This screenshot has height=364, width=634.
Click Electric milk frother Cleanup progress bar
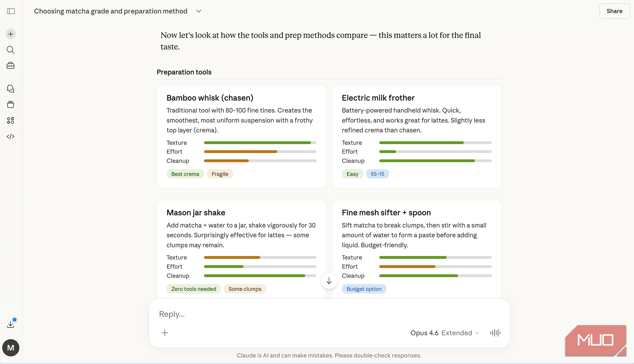point(435,161)
